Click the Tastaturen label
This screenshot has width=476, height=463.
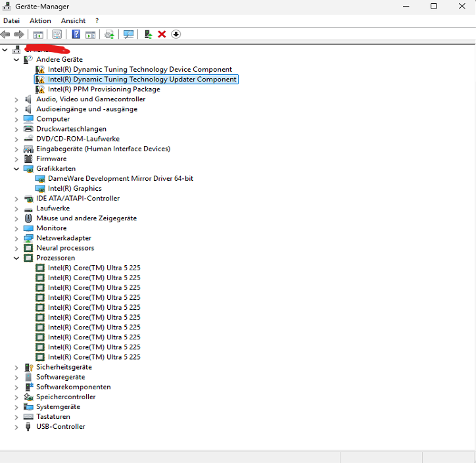point(53,416)
